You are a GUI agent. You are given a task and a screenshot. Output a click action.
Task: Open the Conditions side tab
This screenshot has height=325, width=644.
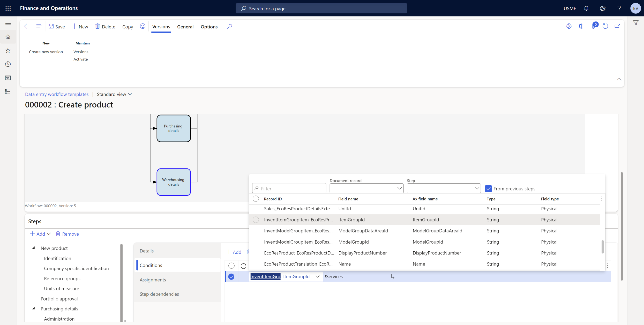tap(178, 265)
